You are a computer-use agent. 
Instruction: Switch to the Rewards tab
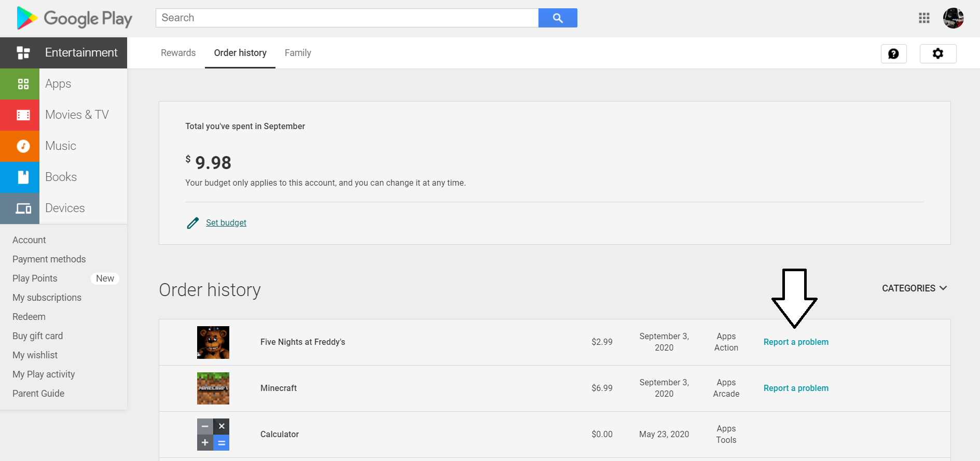(178, 53)
